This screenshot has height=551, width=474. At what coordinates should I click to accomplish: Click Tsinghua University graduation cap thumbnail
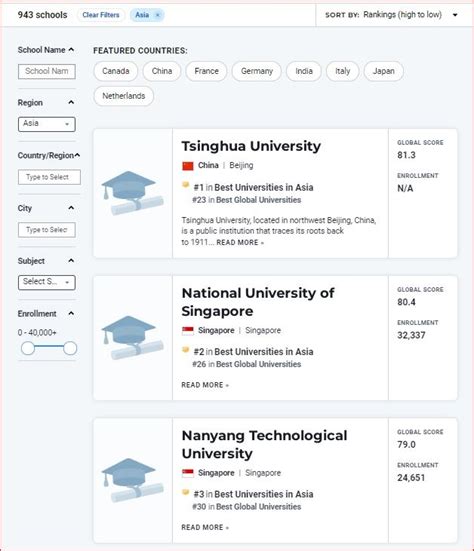(132, 193)
